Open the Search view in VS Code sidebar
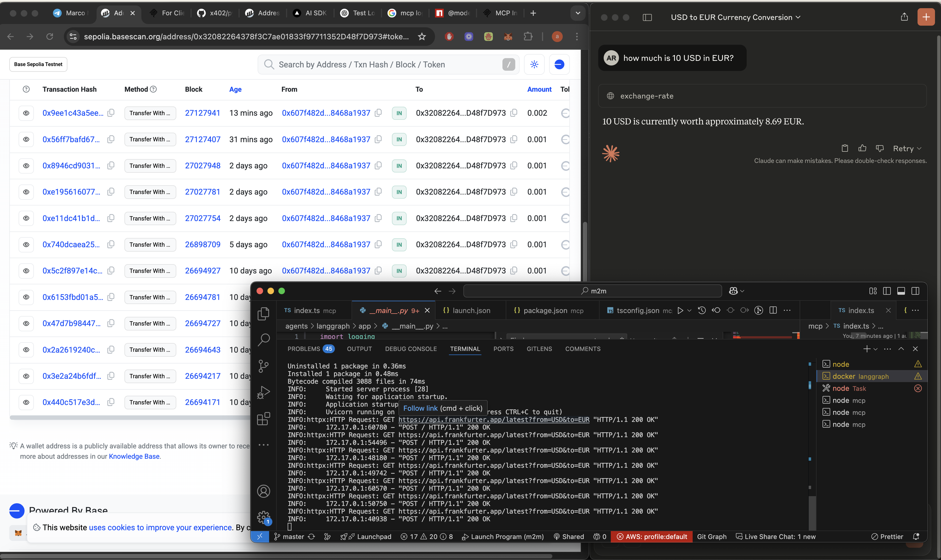 pos(263,339)
